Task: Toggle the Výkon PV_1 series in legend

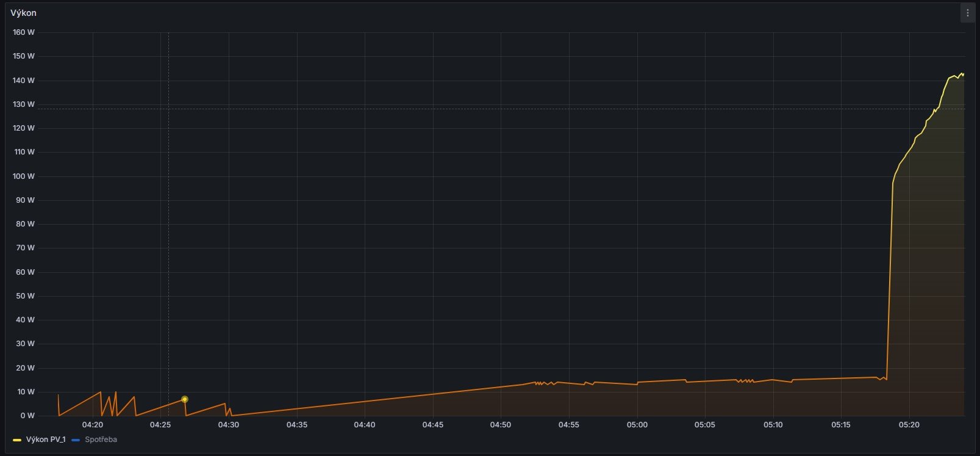Action: pyautogui.click(x=46, y=440)
